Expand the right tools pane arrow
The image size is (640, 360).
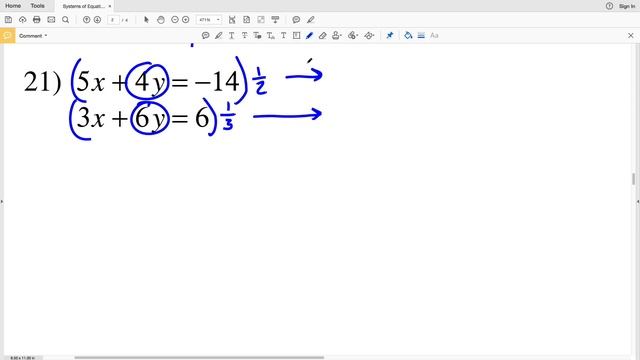click(x=638, y=201)
